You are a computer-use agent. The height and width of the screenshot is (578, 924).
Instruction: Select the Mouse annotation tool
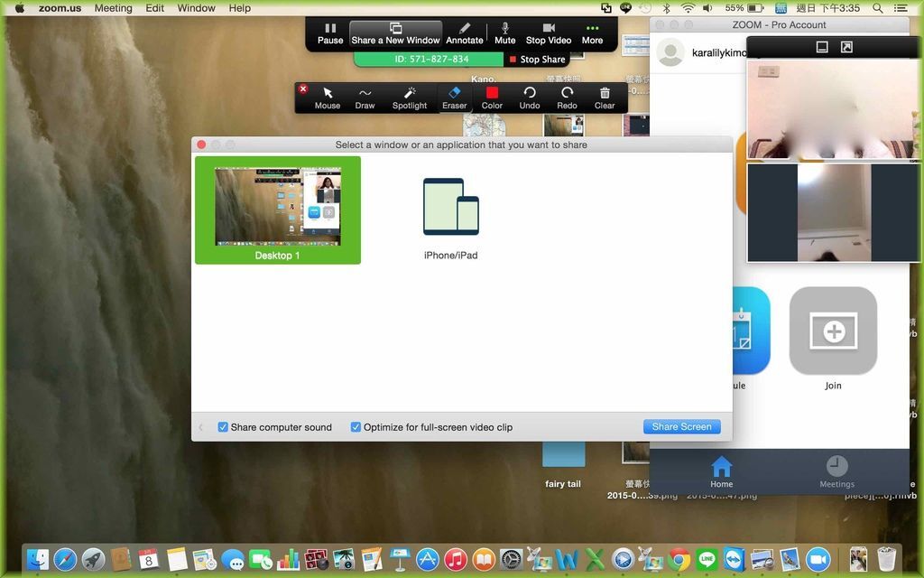tap(328, 98)
